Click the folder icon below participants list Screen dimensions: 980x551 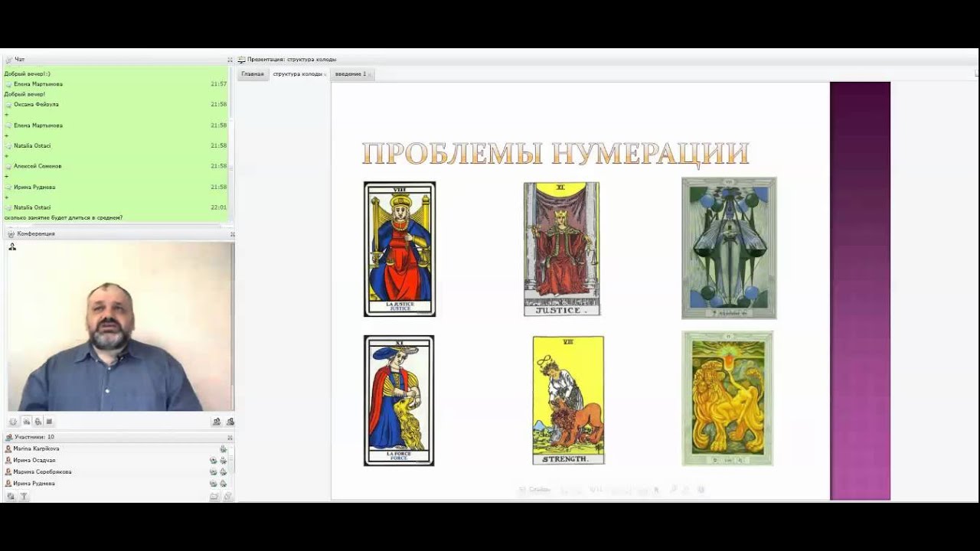click(x=214, y=497)
